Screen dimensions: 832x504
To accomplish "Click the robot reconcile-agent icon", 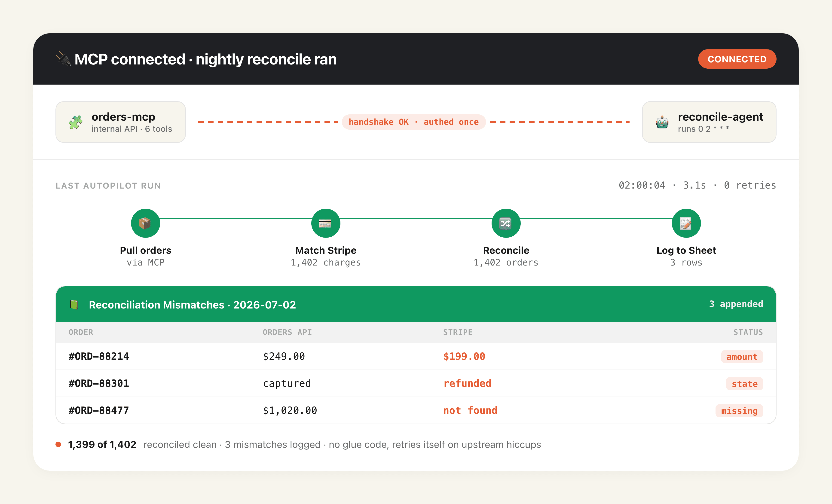I will 662,122.
